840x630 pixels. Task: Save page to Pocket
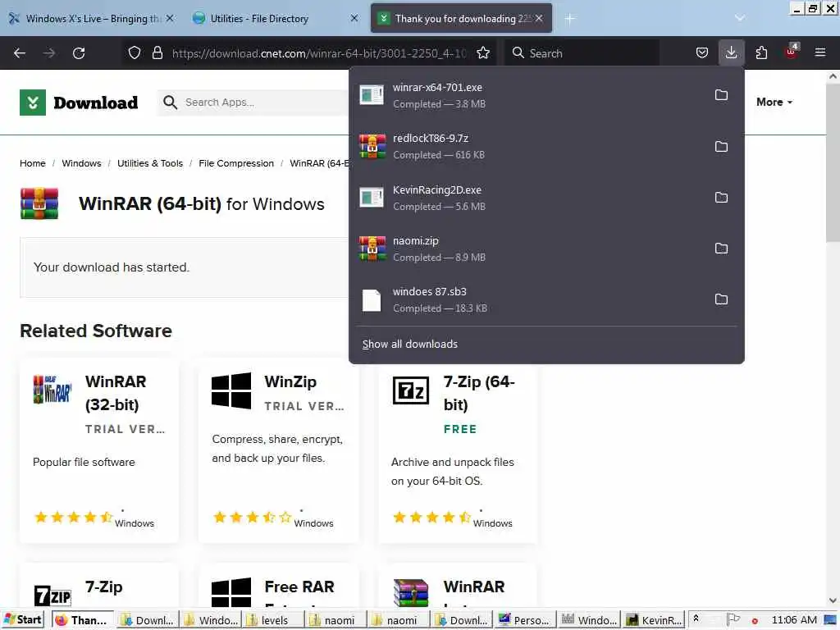click(x=702, y=52)
